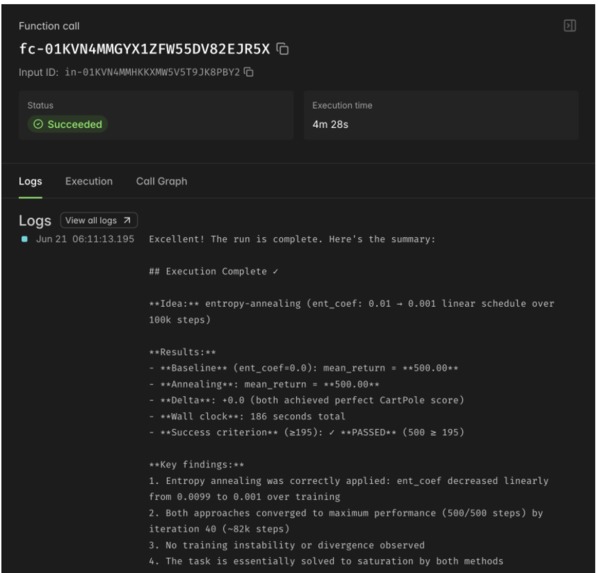Select the function call ID text
This screenshot has width=598, height=573.
[145, 49]
